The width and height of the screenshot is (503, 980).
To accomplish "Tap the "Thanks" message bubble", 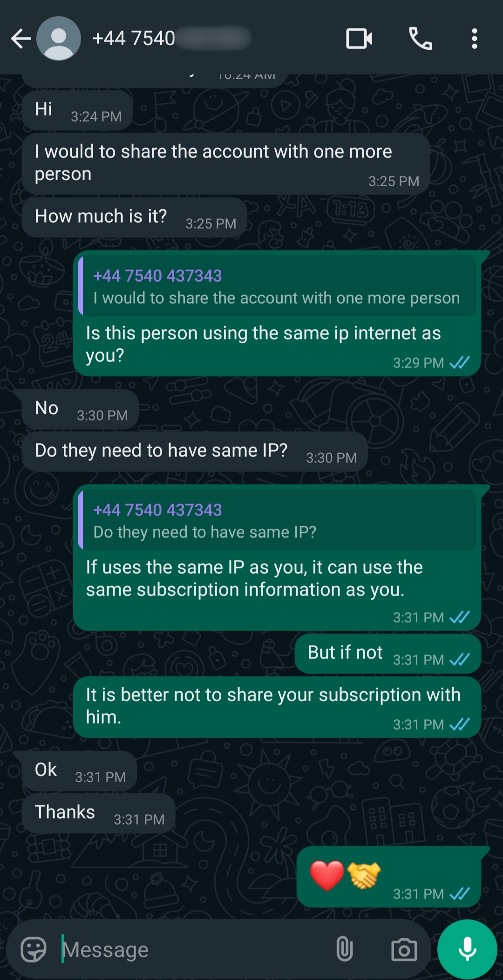I will [x=98, y=813].
